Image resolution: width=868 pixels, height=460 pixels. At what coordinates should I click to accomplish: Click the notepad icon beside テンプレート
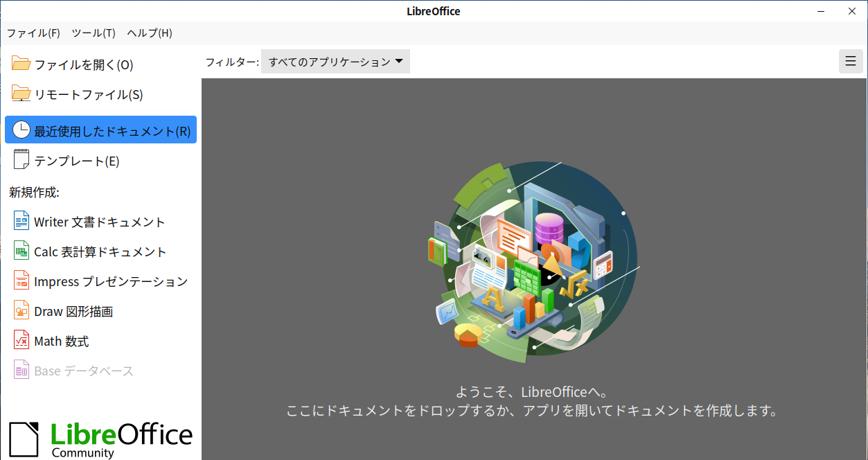[21, 160]
